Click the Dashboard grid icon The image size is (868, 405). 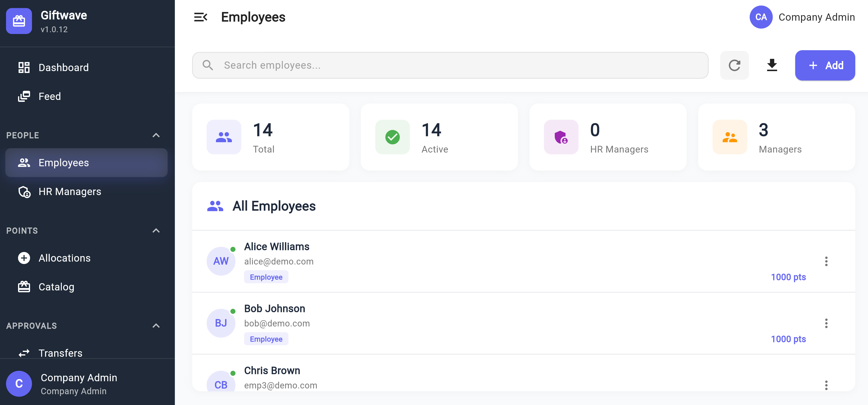24,67
